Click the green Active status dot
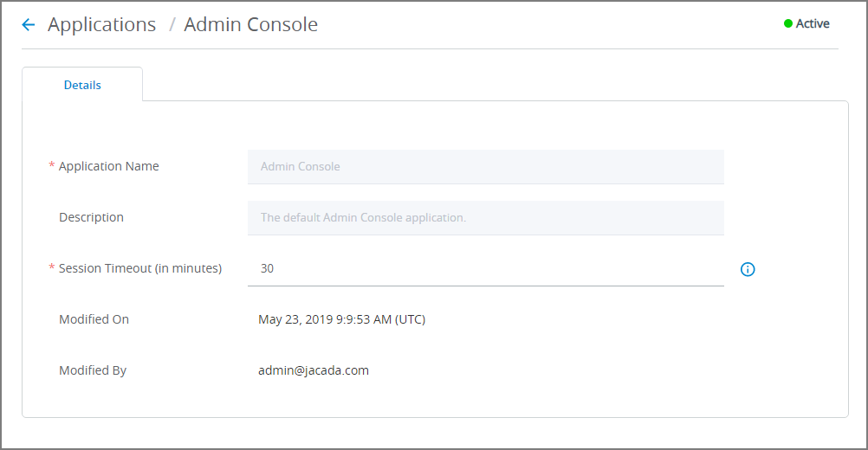Viewport: 868px width, 450px height. [787, 23]
